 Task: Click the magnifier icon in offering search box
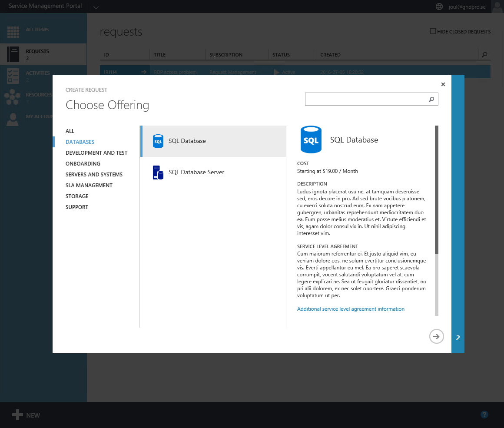[431, 100]
